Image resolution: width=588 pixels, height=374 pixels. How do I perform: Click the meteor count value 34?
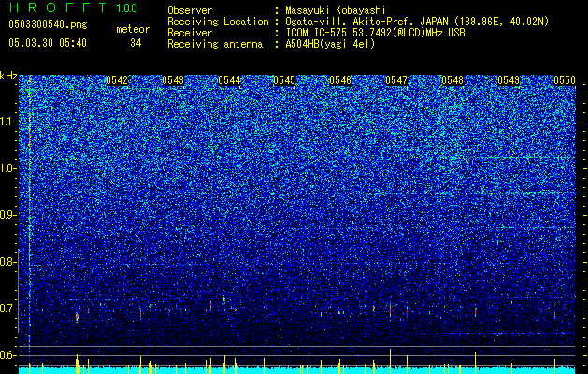tap(136, 43)
